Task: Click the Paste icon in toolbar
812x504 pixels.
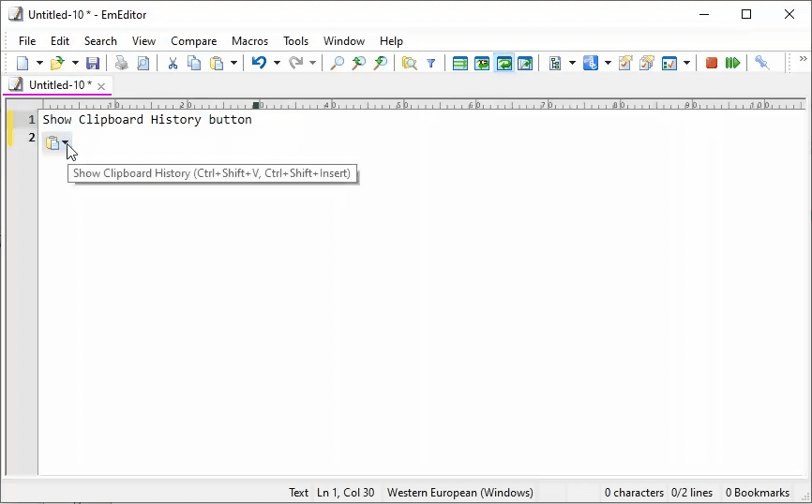Action: [x=217, y=63]
